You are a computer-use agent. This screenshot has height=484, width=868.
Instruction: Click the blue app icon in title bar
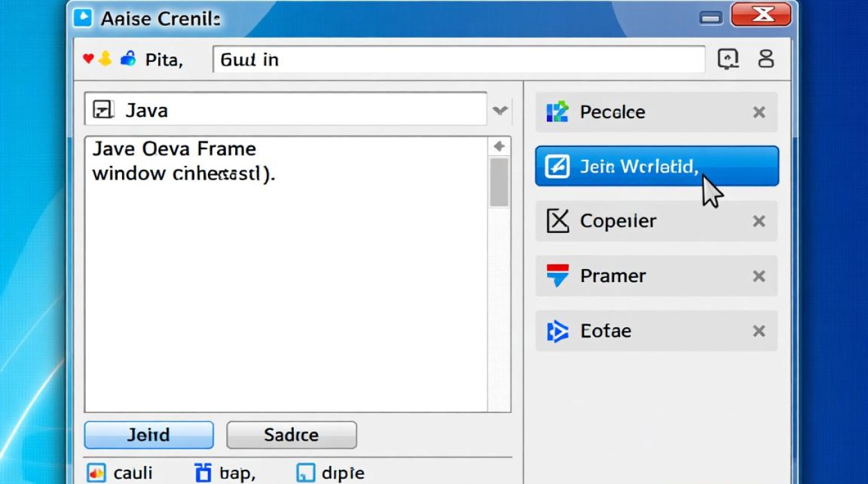(83, 17)
